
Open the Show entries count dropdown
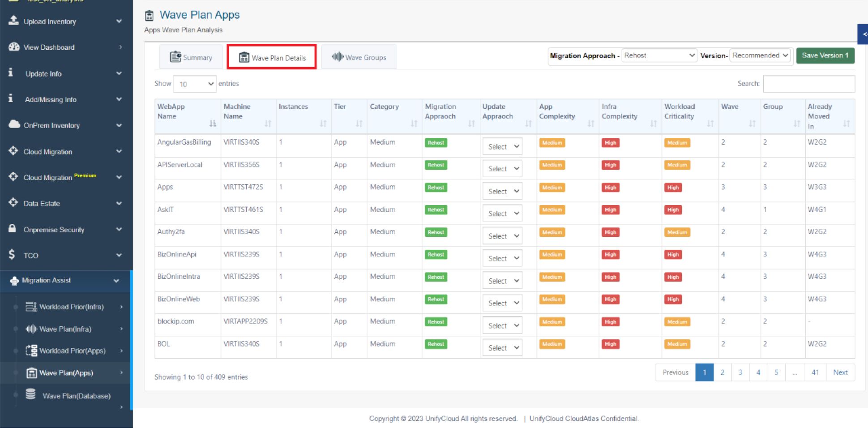pos(195,84)
